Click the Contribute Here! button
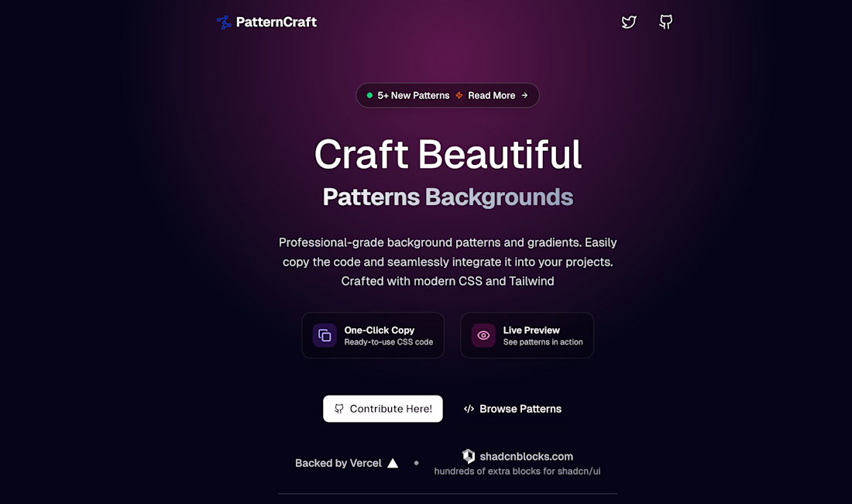Image resolution: width=852 pixels, height=504 pixels. click(x=383, y=409)
